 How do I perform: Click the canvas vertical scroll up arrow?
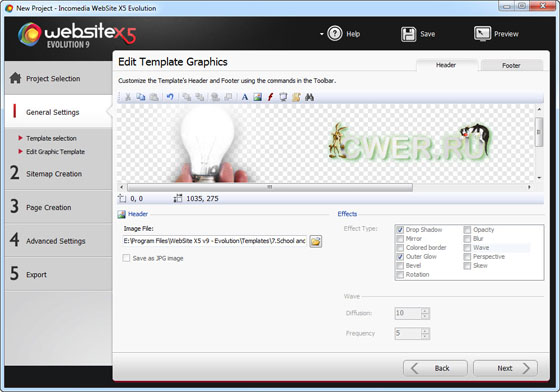pyautogui.click(x=539, y=109)
